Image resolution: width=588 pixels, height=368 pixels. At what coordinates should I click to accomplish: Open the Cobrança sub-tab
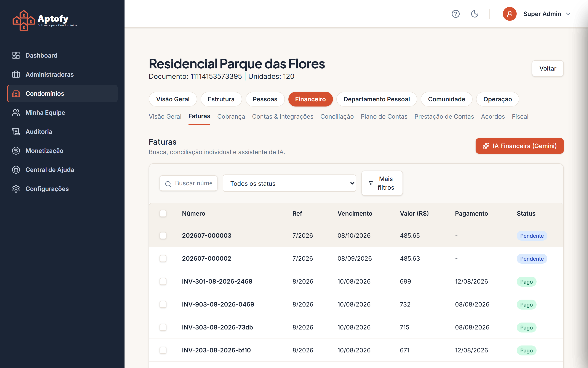[231, 117]
